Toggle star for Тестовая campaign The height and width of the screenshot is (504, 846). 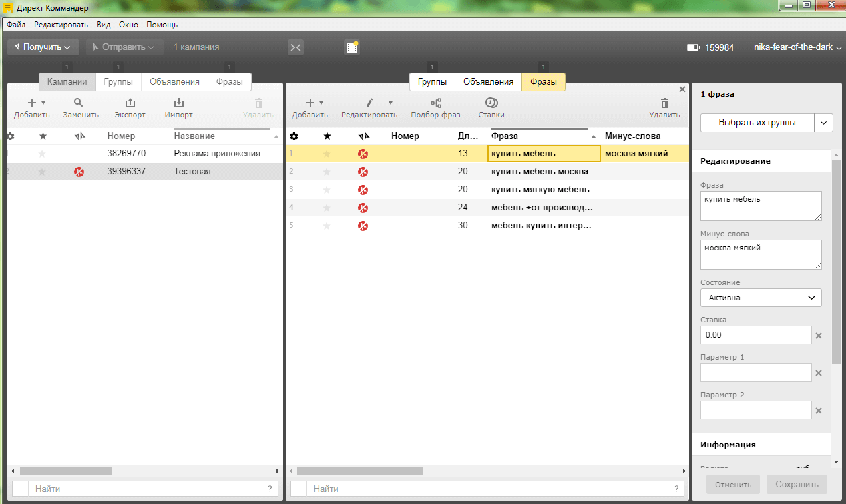coord(43,172)
